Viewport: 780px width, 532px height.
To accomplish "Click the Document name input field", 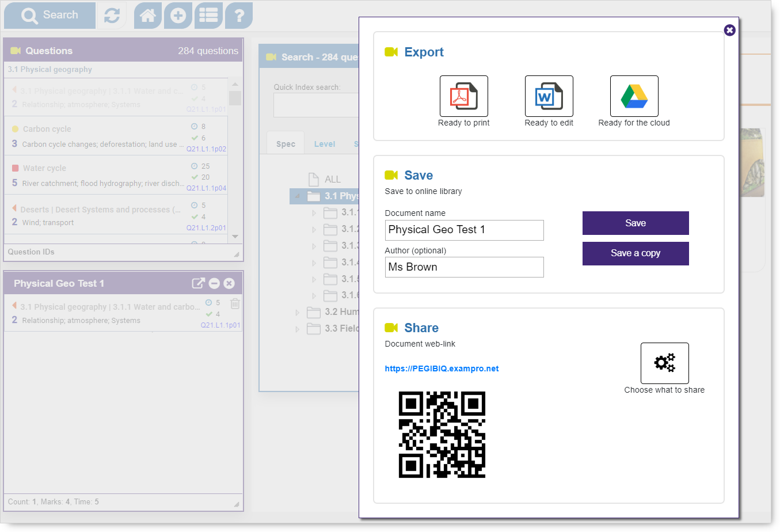I will point(464,230).
